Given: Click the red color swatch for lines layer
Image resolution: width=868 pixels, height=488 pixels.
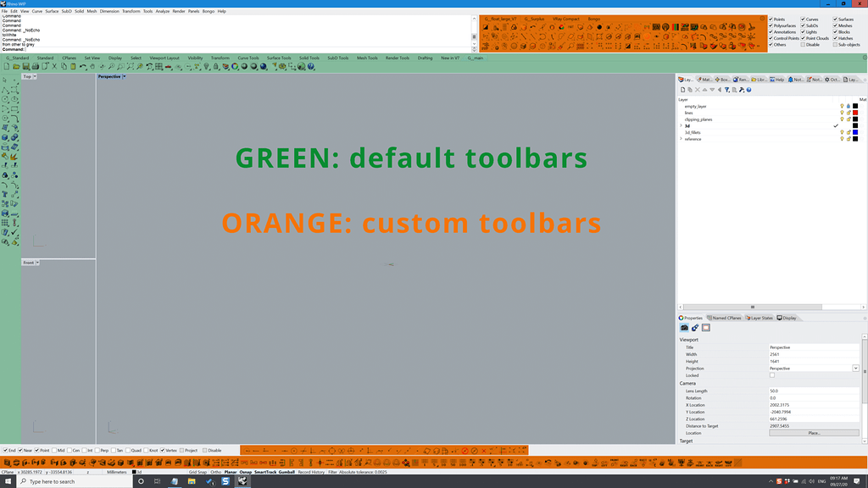Looking at the screenshot, I should (855, 113).
